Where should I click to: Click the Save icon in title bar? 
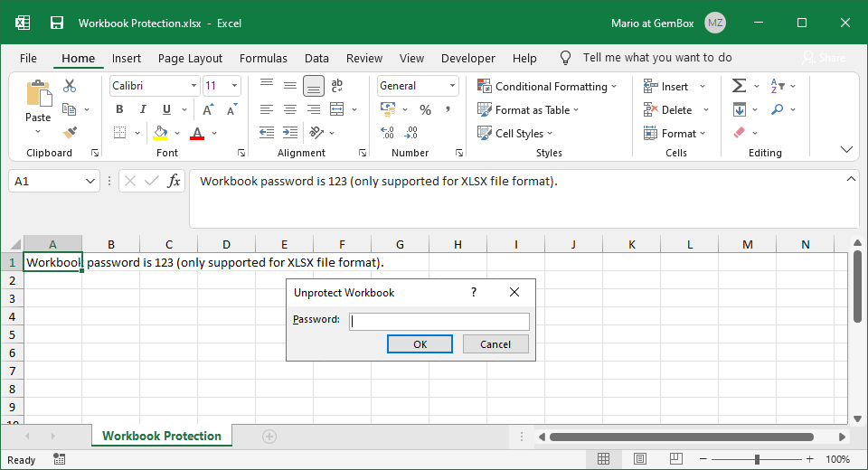[x=56, y=23]
